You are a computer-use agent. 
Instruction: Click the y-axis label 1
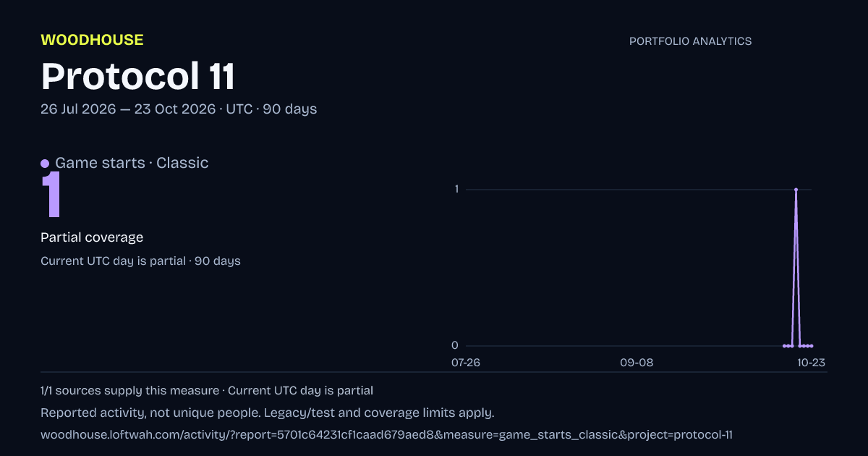[456, 190]
